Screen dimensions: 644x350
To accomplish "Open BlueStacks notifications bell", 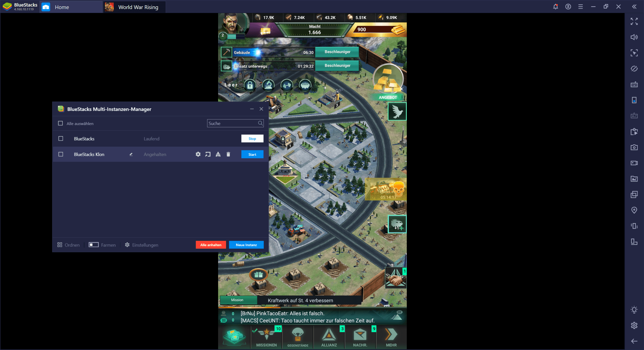I will [x=555, y=7].
